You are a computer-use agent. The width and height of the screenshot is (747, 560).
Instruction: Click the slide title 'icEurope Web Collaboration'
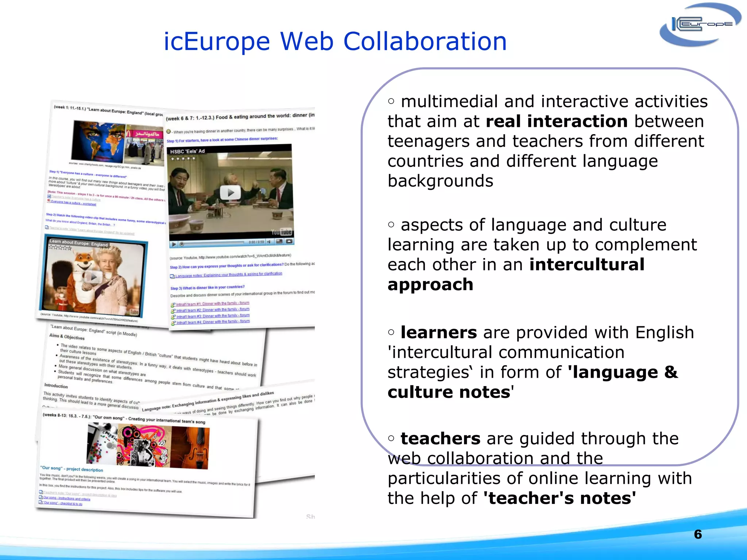tap(335, 41)
